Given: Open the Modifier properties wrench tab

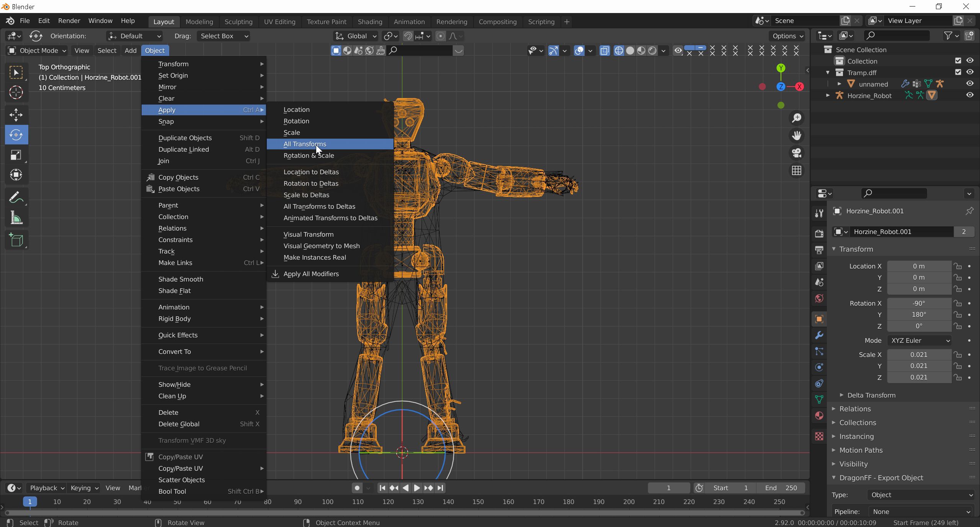Looking at the screenshot, I should tap(819, 336).
